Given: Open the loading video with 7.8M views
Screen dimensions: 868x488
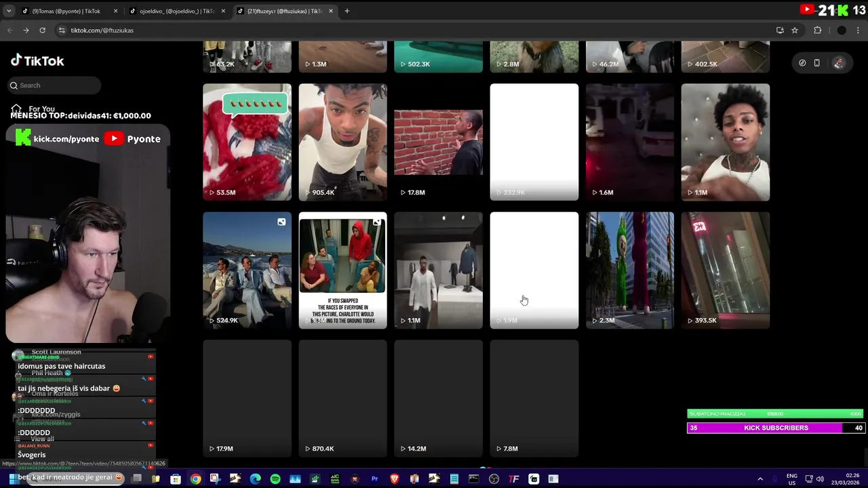Looking at the screenshot, I should 534,398.
